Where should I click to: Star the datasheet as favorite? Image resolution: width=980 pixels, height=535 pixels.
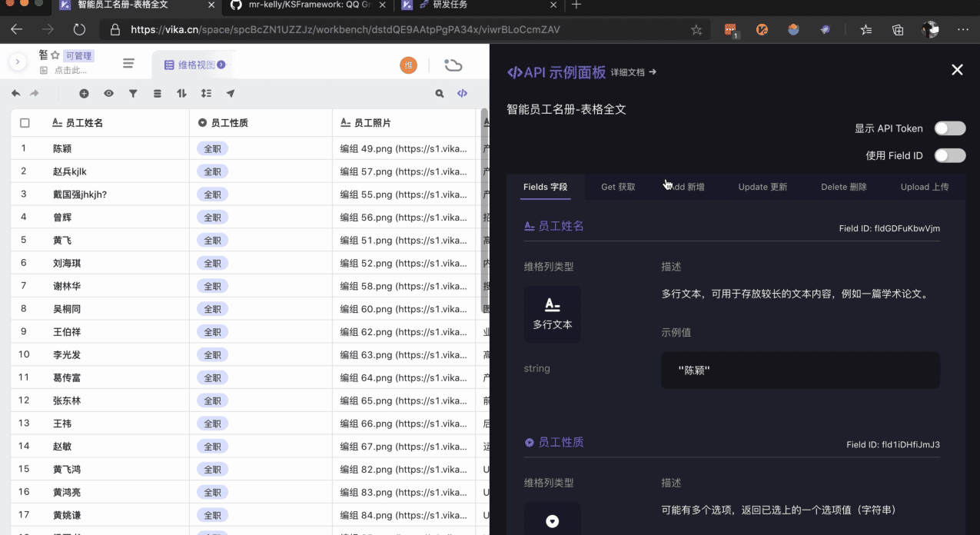(x=55, y=55)
